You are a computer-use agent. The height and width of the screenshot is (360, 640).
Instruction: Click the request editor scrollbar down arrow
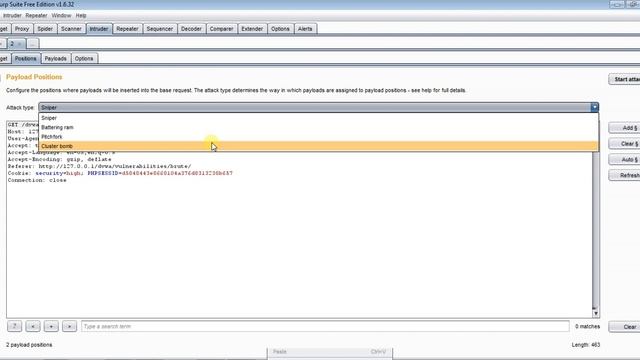click(x=596, y=313)
